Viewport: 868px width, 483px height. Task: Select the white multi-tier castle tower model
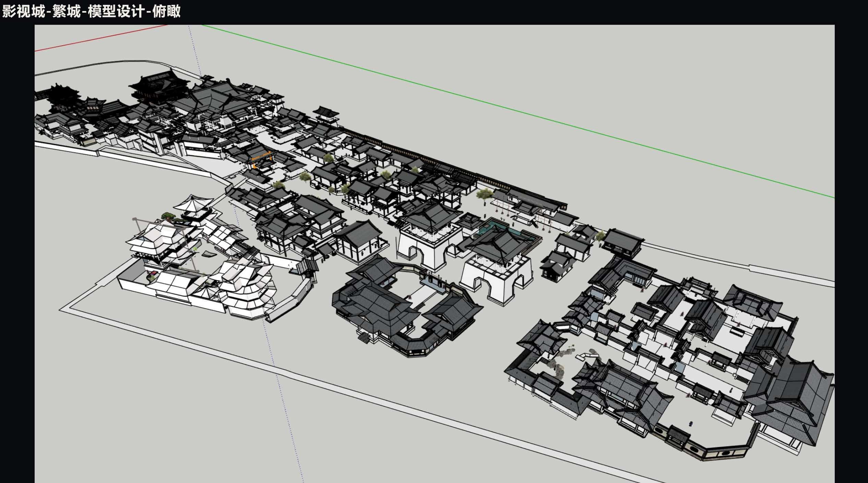(159, 244)
